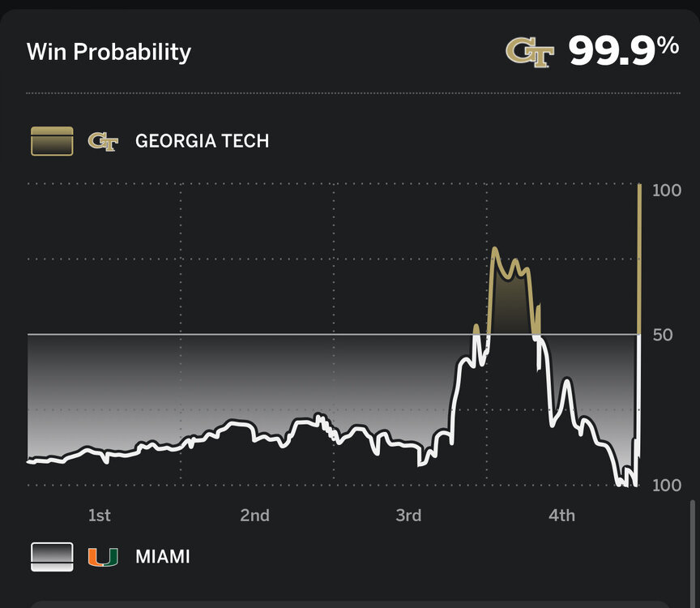Click the gold Georgia Tech peak in the chart

[x=494, y=250]
